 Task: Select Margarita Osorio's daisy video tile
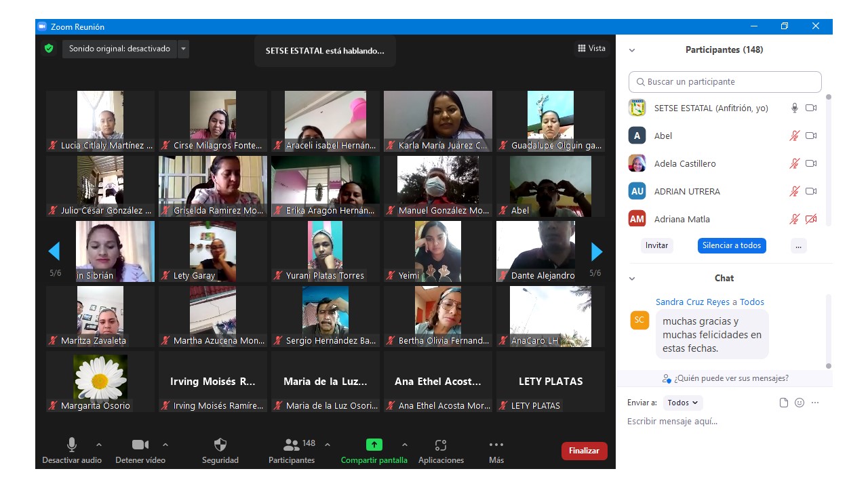(x=100, y=382)
